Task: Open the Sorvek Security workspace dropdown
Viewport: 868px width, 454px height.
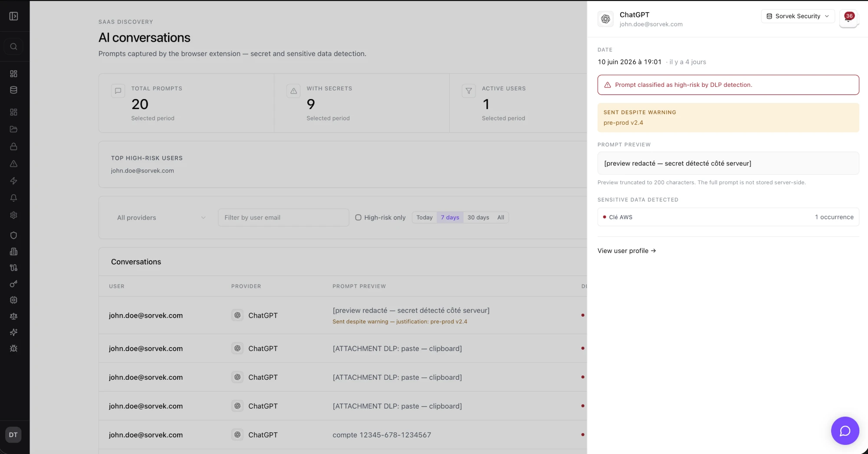Action: (x=798, y=16)
